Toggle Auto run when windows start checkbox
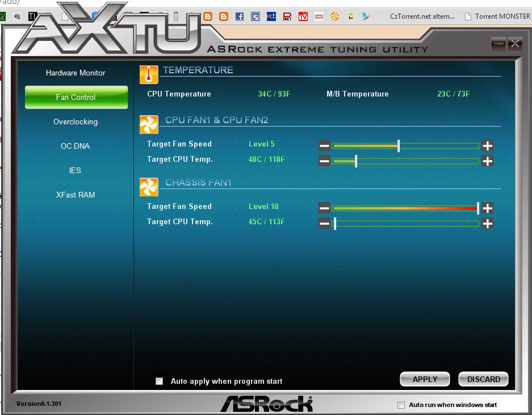The image size is (532, 415). [x=401, y=405]
